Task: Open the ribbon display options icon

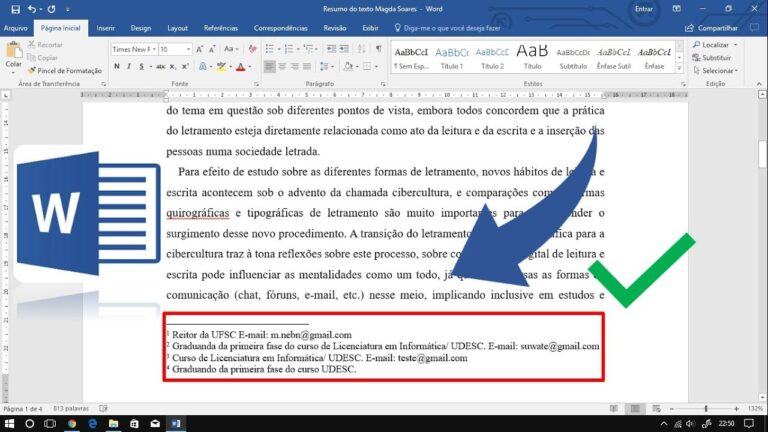Action: (676, 9)
